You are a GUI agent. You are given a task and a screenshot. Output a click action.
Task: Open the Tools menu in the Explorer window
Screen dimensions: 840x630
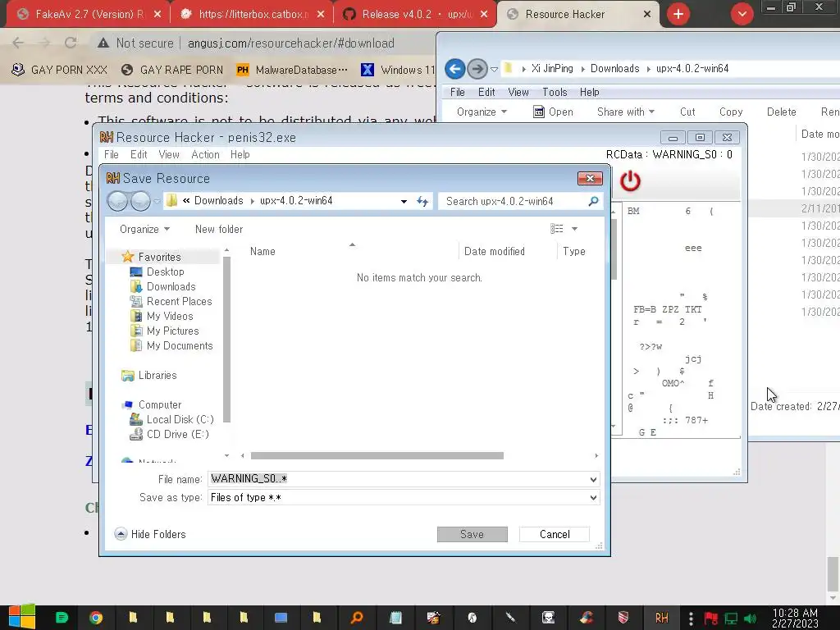(555, 92)
